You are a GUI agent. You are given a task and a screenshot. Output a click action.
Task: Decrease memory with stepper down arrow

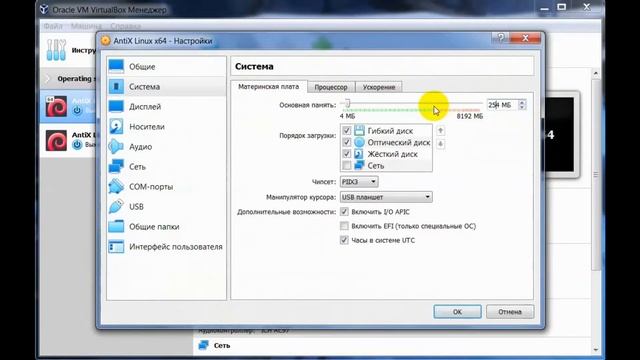tap(522, 107)
